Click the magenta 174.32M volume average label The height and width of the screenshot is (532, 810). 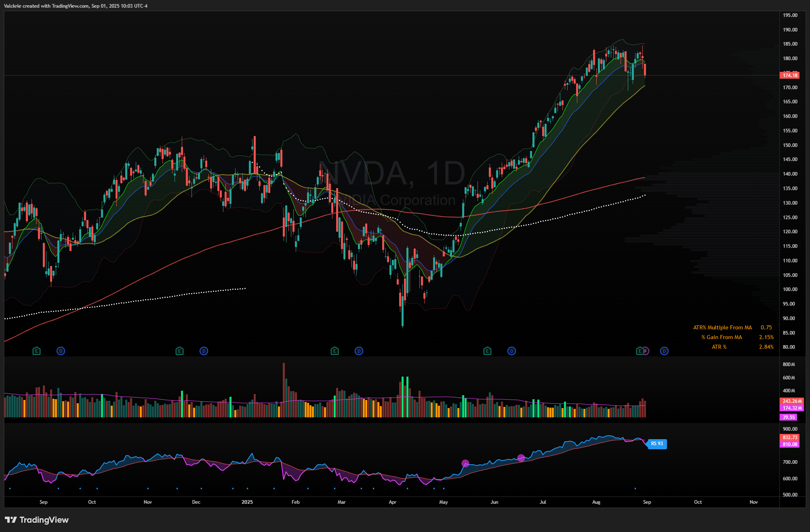[791, 408]
